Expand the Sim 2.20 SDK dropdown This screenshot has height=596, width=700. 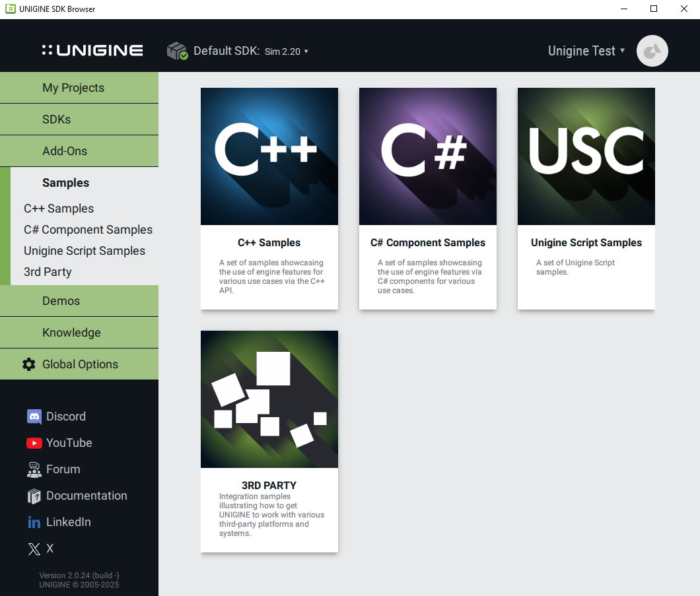(x=287, y=51)
